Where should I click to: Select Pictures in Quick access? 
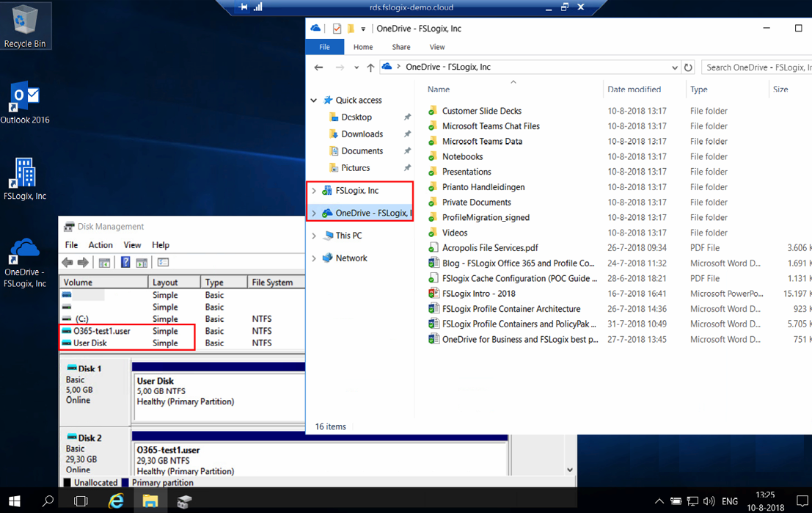(355, 168)
